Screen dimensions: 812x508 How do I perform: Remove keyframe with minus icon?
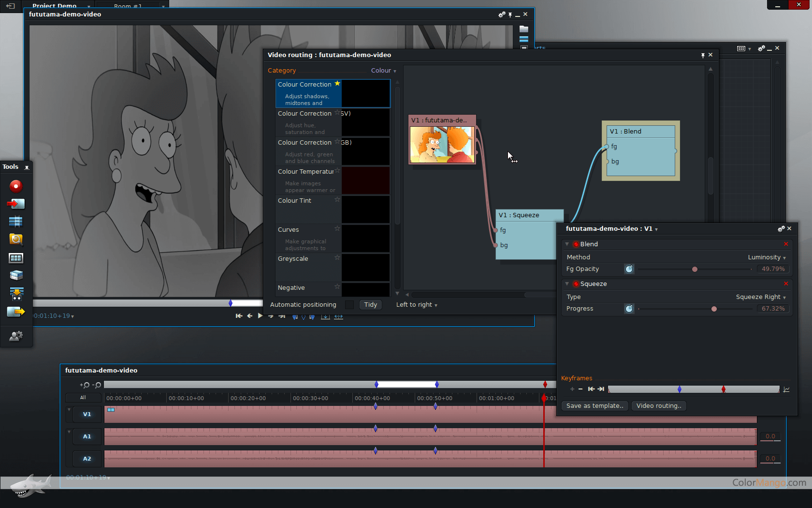(x=580, y=389)
